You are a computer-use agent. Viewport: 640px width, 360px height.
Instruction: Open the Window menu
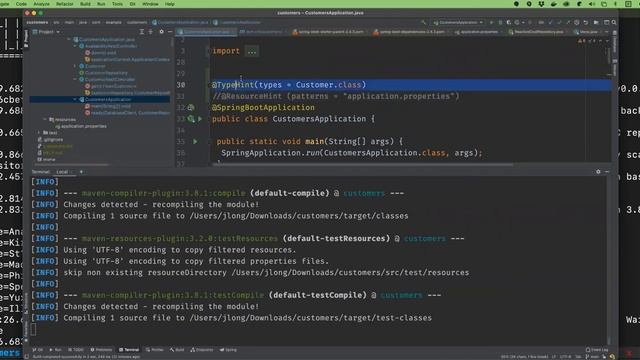click(x=150, y=4)
